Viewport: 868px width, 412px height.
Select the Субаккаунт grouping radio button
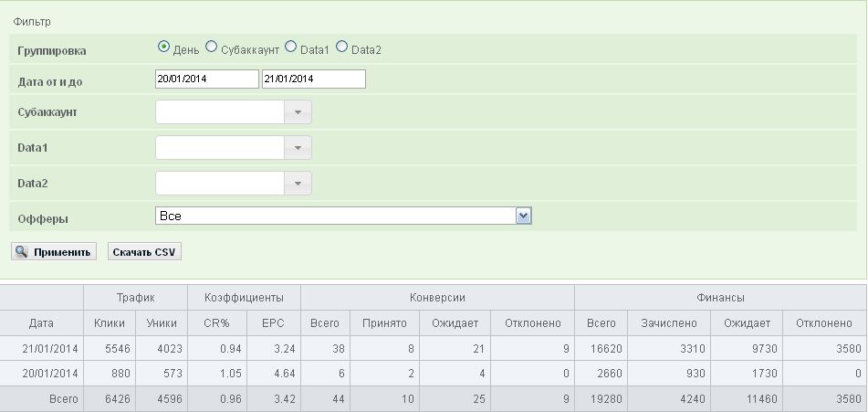pos(212,47)
